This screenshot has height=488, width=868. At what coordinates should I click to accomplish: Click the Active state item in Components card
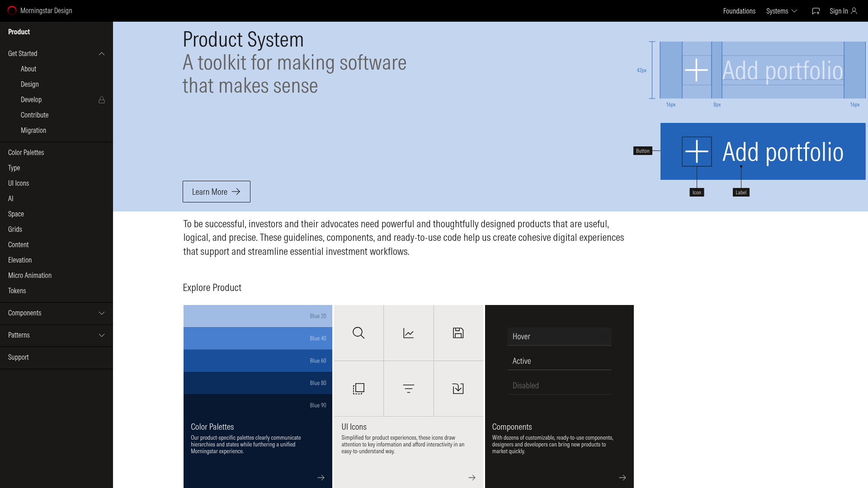pos(559,361)
